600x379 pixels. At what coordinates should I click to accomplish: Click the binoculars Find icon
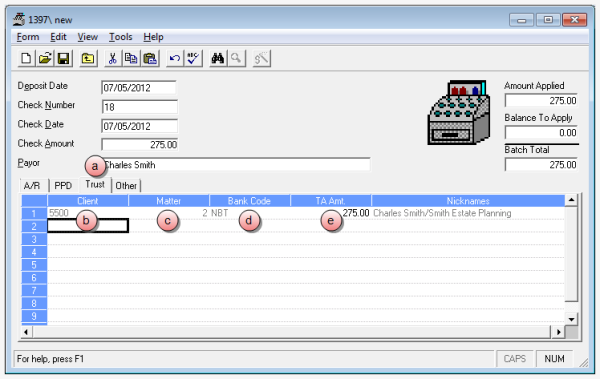point(218,59)
